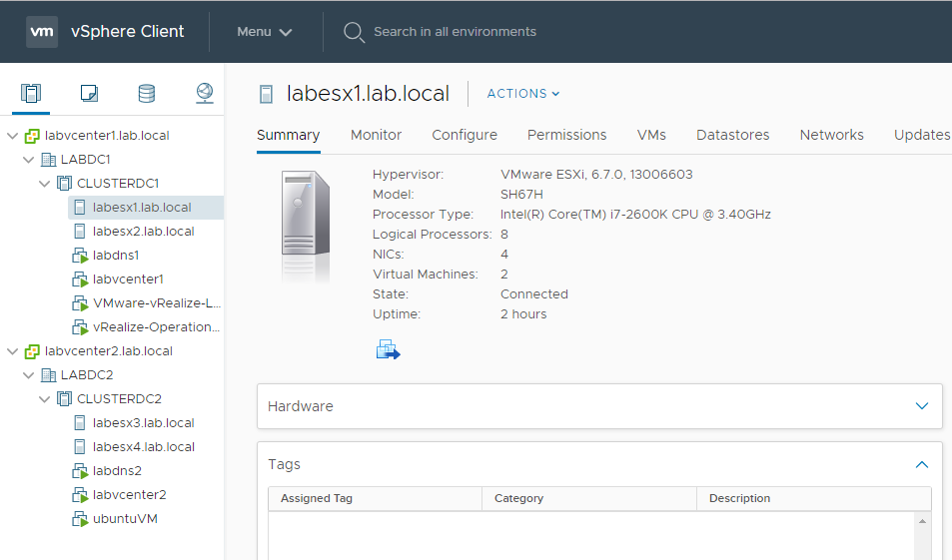Click the CLUSTERDC1 cluster icon
952x560 pixels.
pyautogui.click(x=64, y=184)
